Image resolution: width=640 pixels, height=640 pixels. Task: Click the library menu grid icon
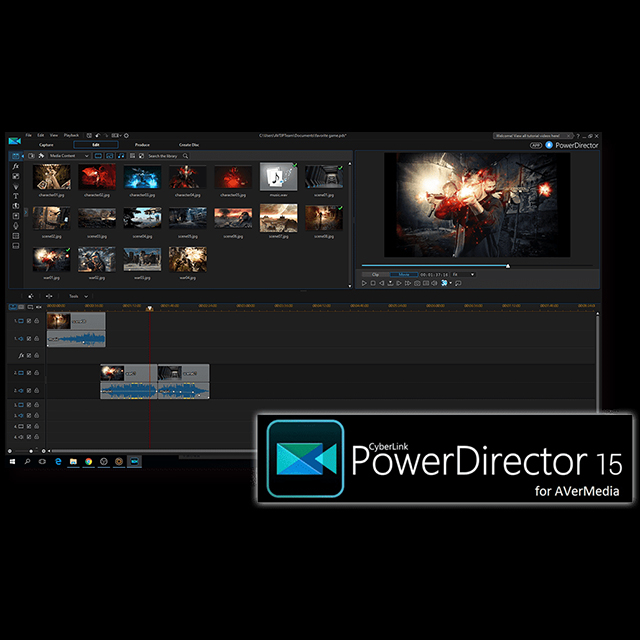(132, 156)
